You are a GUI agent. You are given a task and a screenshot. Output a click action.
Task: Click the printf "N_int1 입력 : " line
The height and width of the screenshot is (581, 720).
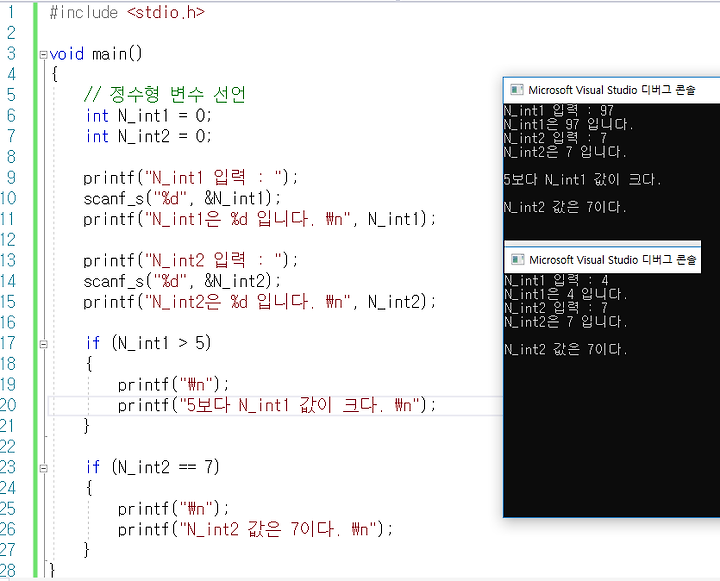[191, 178]
